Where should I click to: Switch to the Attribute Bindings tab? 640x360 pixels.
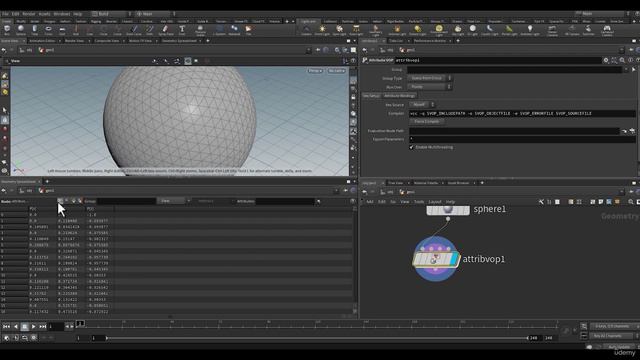pos(399,96)
